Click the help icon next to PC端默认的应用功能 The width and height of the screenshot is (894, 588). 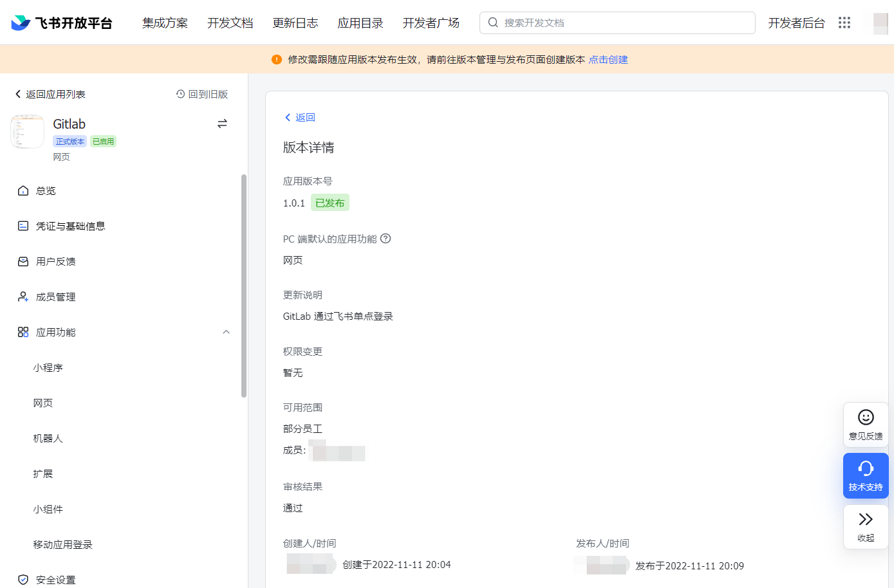click(x=385, y=239)
